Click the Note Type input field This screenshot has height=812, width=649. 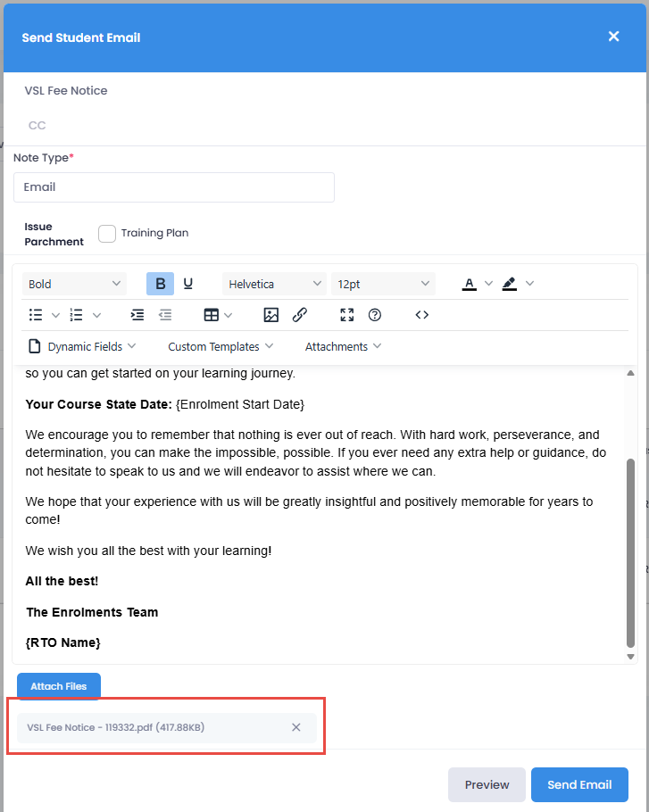174,187
